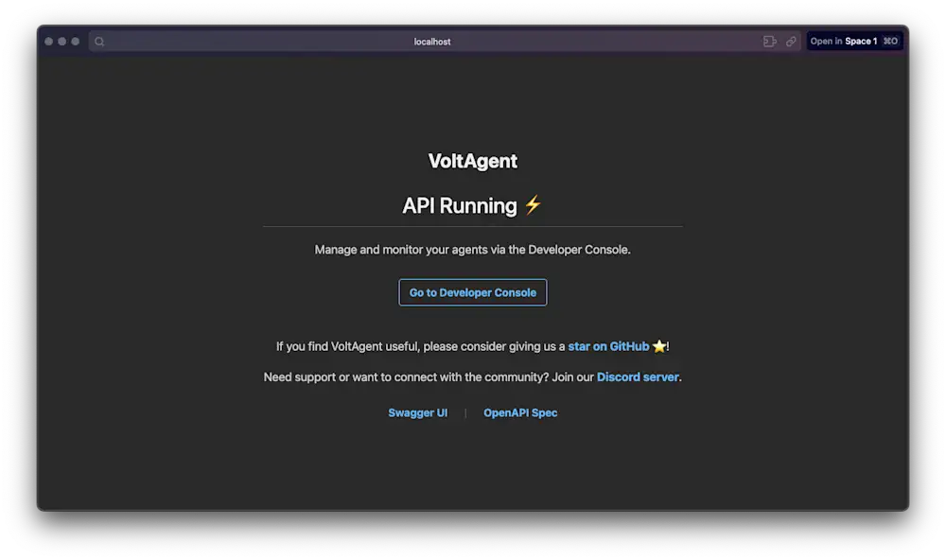946x560 pixels.
Task: Click the red close button
Action: (46, 41)
